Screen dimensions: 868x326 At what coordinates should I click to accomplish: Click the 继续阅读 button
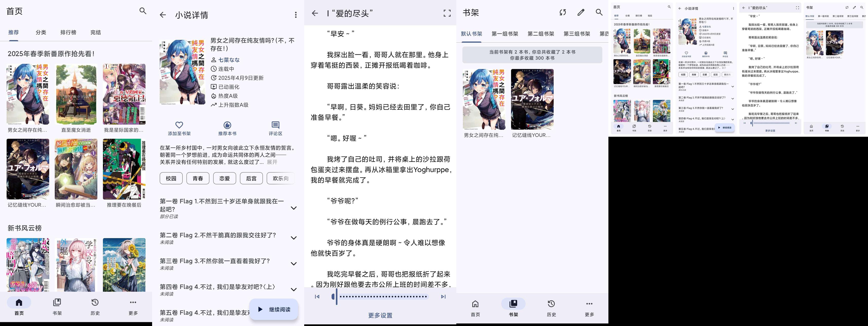[x=274, y=309]
